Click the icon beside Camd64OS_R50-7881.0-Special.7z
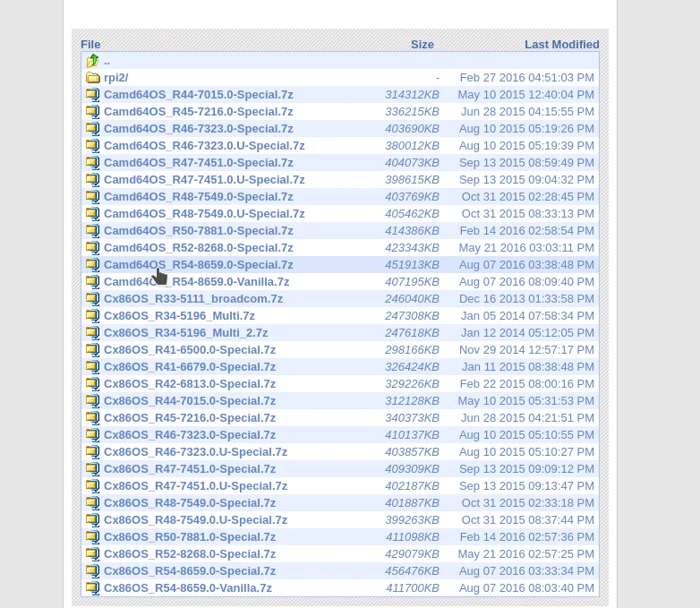This screenshot has height=608, width=700. click(x=93, y=230)
